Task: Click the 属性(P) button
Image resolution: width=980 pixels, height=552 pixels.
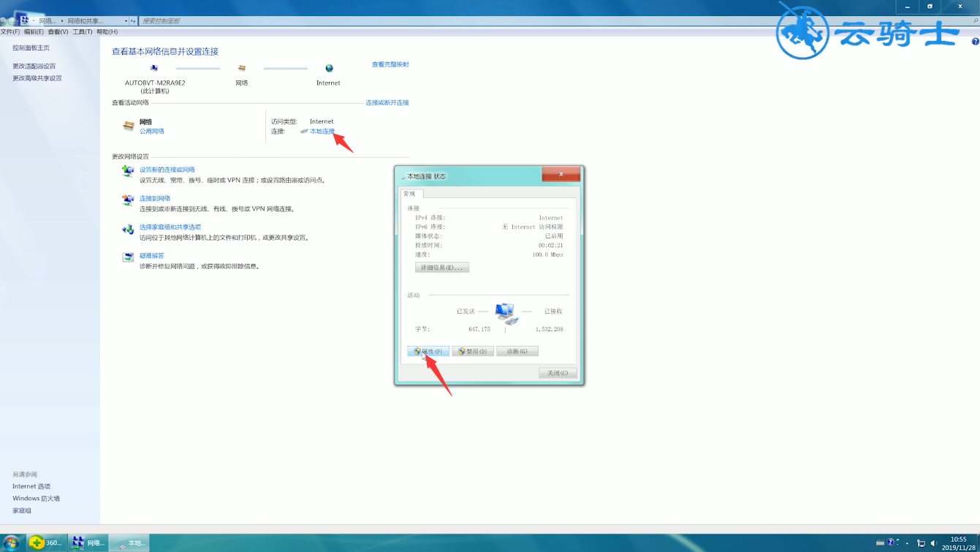Action: 428,352
